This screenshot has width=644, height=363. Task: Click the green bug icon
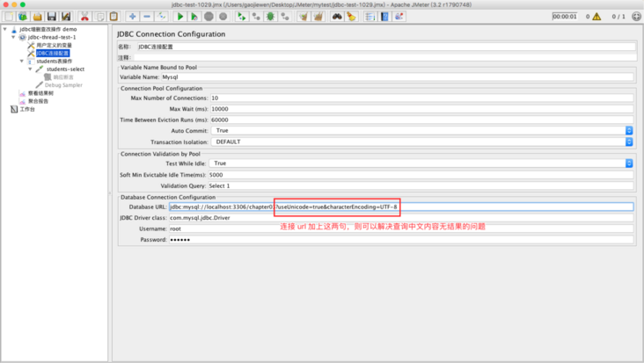click(270, 17)
